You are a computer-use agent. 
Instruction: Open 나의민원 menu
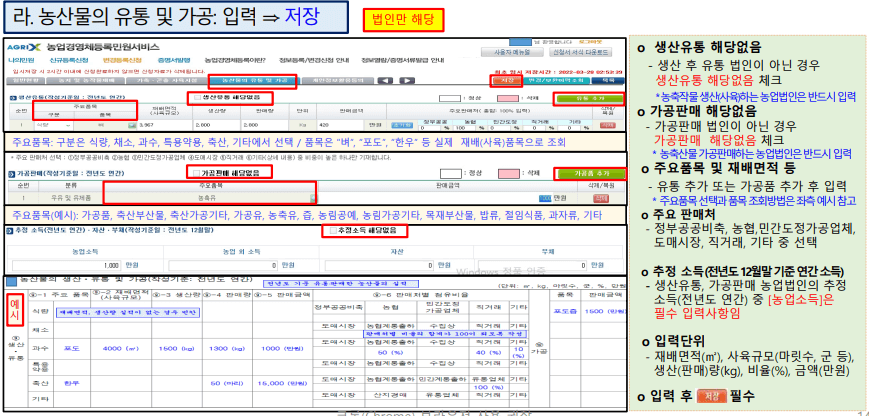[x=21, y=60]
